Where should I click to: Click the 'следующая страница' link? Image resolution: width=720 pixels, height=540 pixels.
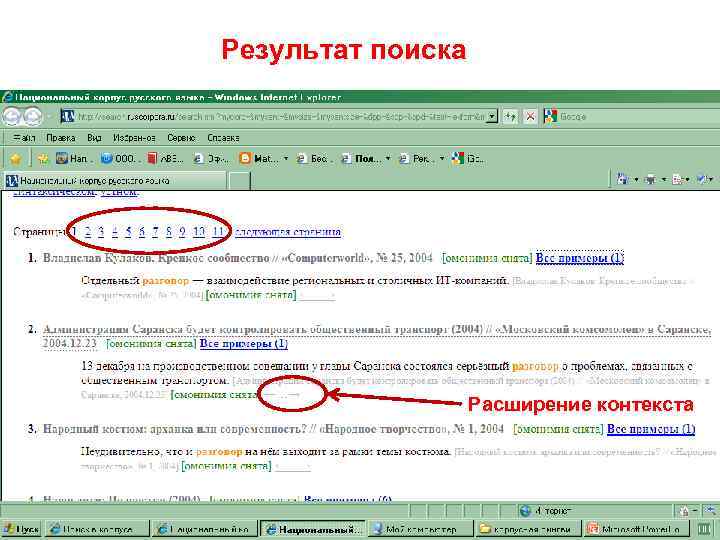288,232
